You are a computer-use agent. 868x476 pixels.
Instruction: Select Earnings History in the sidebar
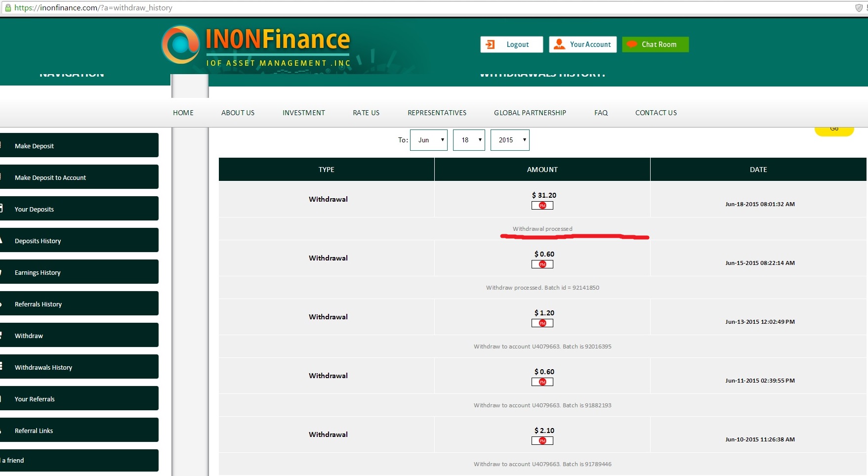pyautogui.click(x=79, y=272)
